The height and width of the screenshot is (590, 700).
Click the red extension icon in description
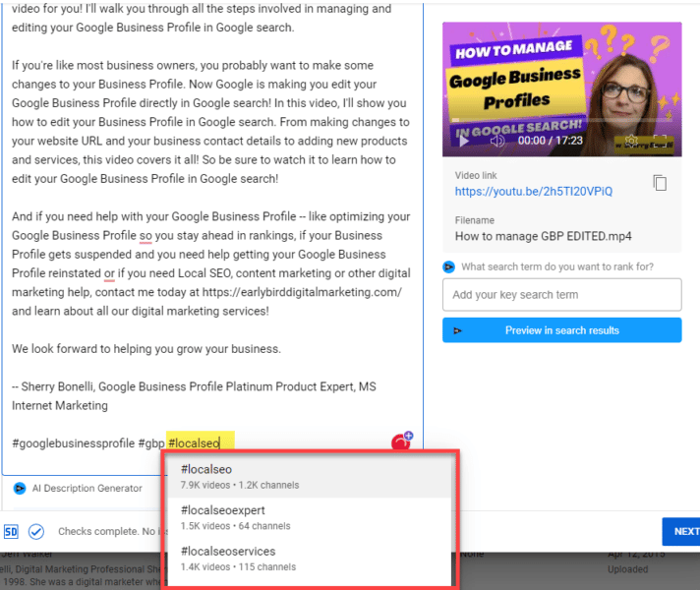point(401,442)
